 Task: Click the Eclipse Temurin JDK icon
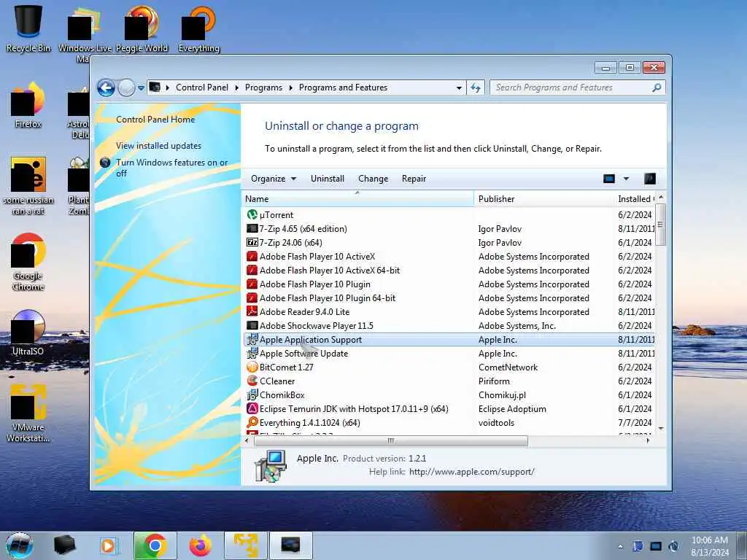coord(252,408)
